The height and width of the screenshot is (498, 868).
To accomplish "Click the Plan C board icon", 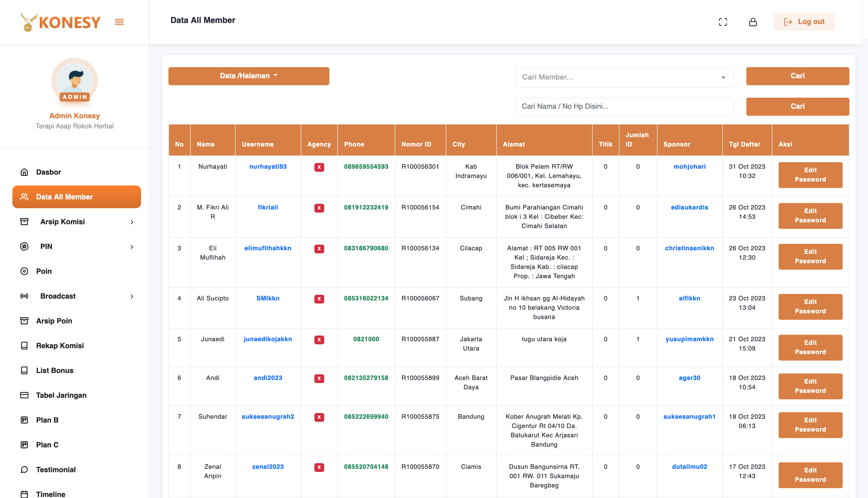I will pyautogui.click(x=24, y=445).
